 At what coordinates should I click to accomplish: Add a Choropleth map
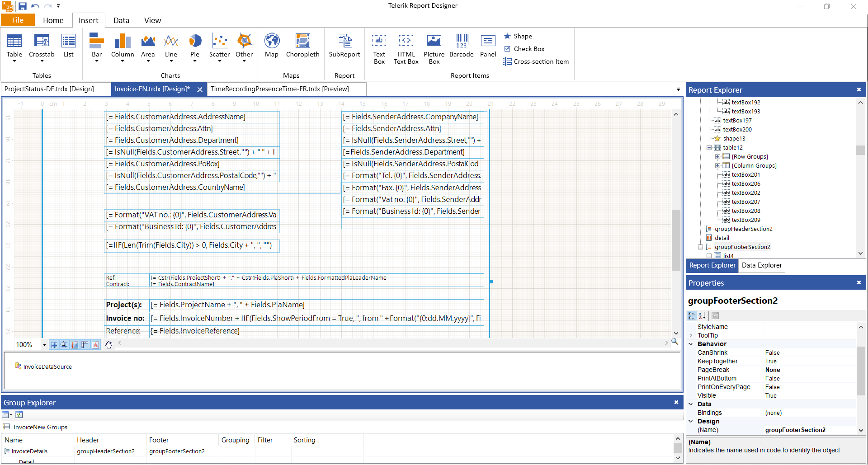click(302, 46)
